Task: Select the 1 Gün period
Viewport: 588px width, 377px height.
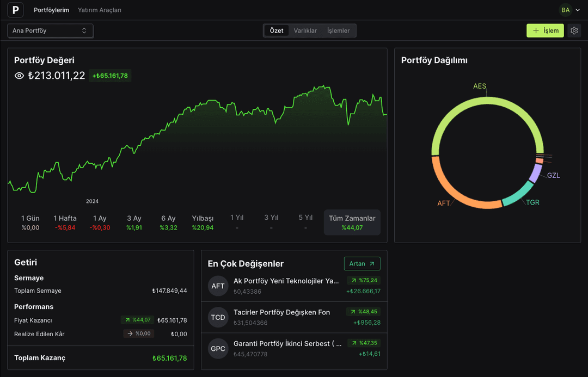Action: pos(30,223)
